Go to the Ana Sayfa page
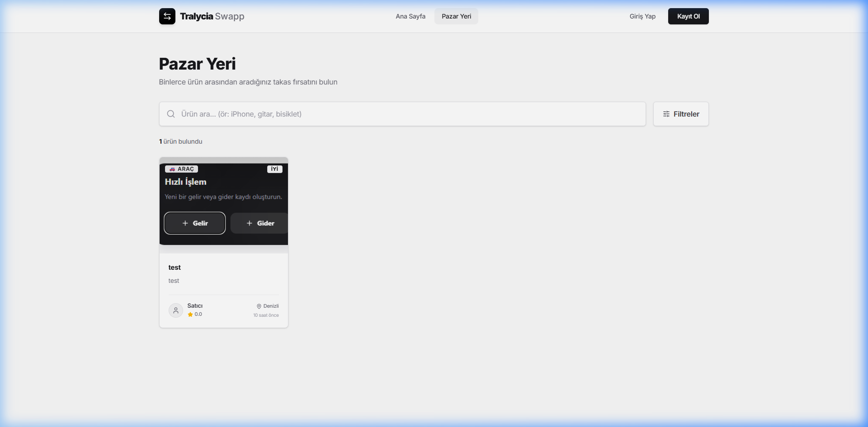Viewport: 868px width, 427px height. point(410,16)
